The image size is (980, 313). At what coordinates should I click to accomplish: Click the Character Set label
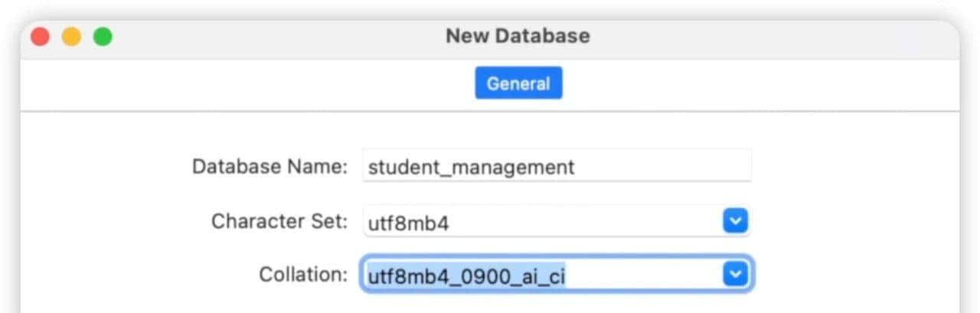coord(279,222)
